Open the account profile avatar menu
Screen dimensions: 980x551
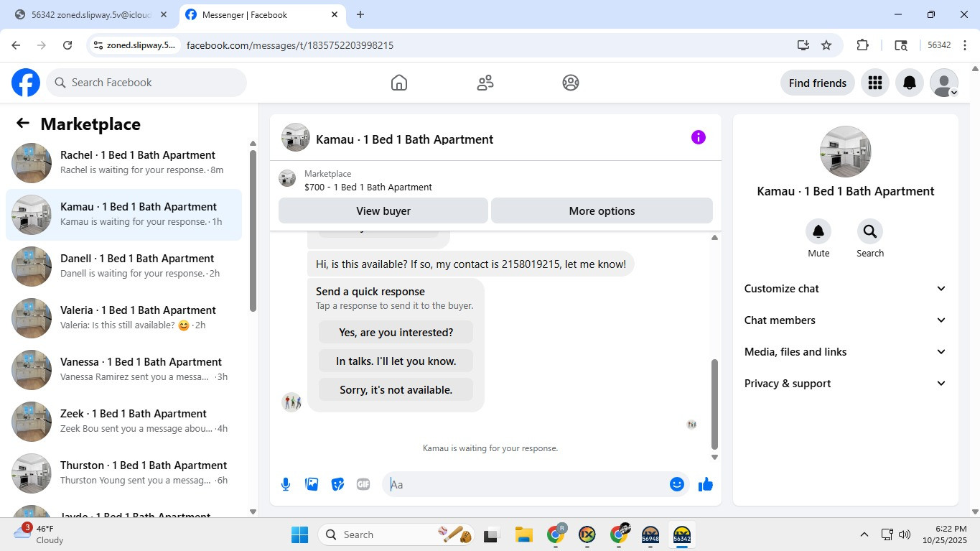[944, 83]
